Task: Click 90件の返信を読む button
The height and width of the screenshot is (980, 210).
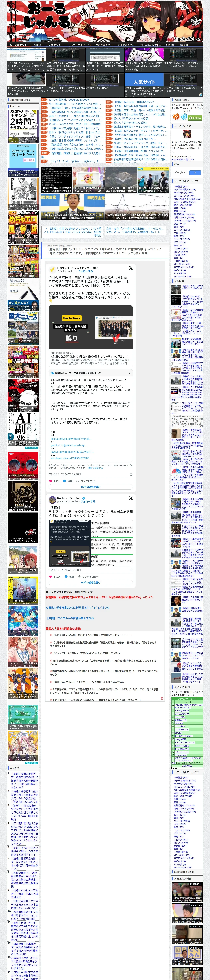Action: pos(91,582)
